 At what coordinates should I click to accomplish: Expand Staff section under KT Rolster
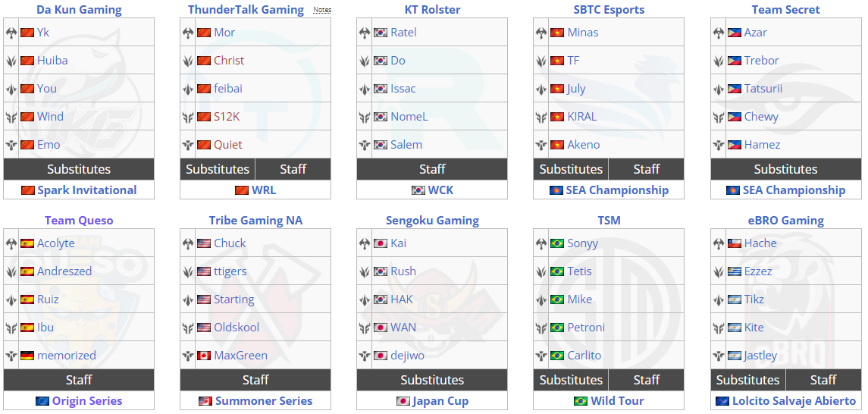(432, 169)
